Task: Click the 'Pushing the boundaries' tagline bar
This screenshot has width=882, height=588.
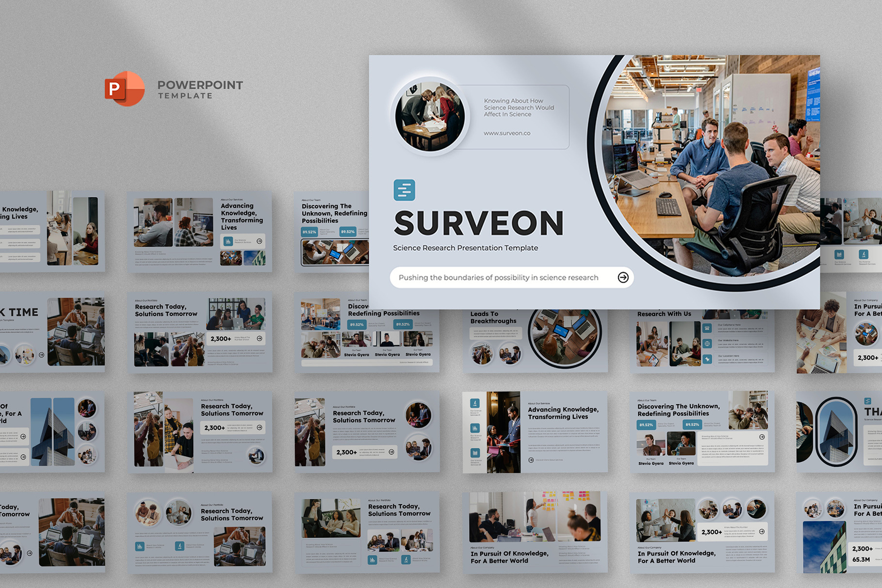Action: [x=498, y=277]
